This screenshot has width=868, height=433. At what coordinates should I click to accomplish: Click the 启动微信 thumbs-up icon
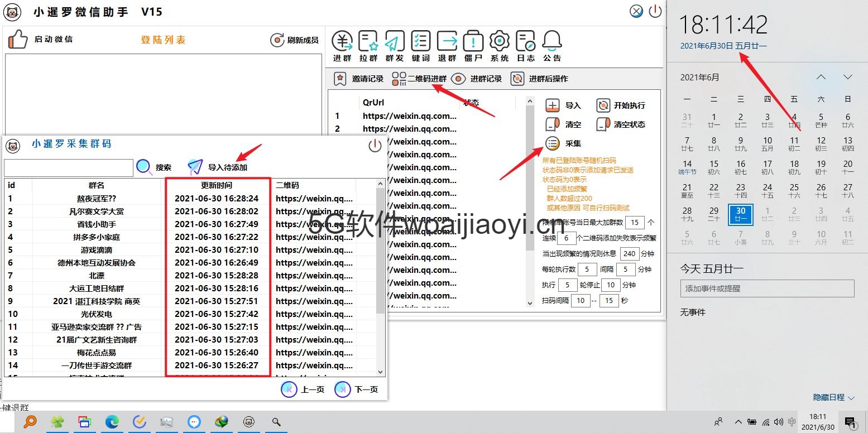pos(18,39)
